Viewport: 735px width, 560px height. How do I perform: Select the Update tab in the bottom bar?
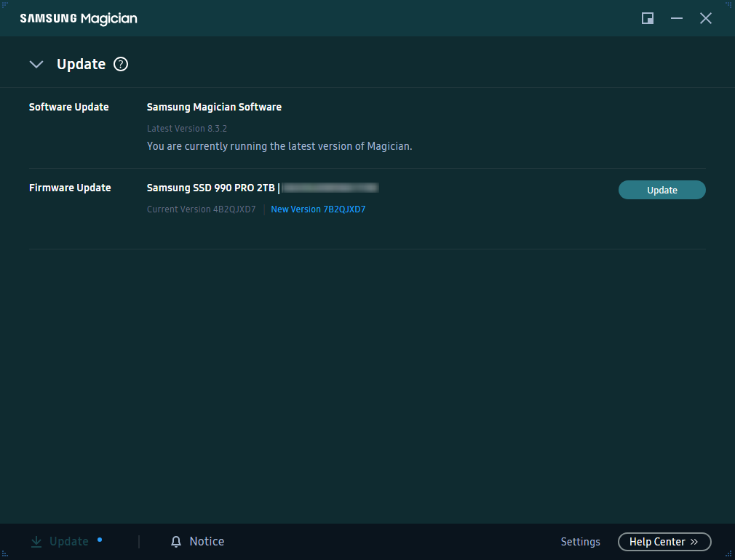pos(68,542)
